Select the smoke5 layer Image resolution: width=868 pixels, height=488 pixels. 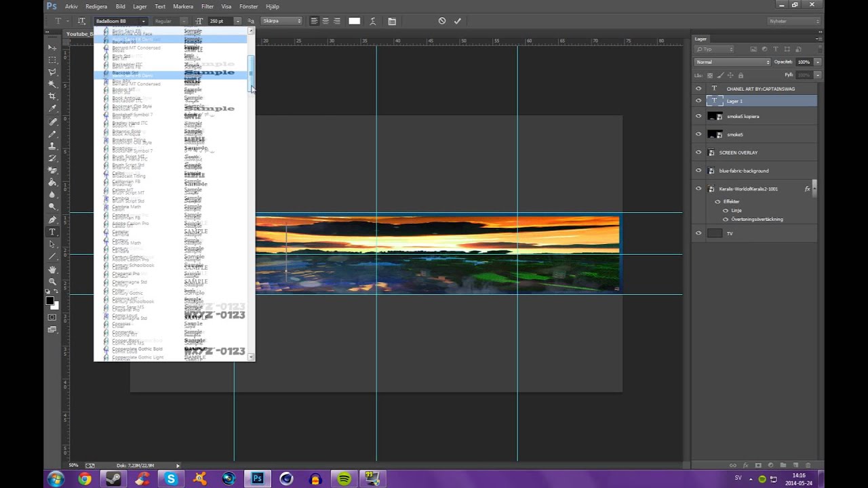[755, 134]
